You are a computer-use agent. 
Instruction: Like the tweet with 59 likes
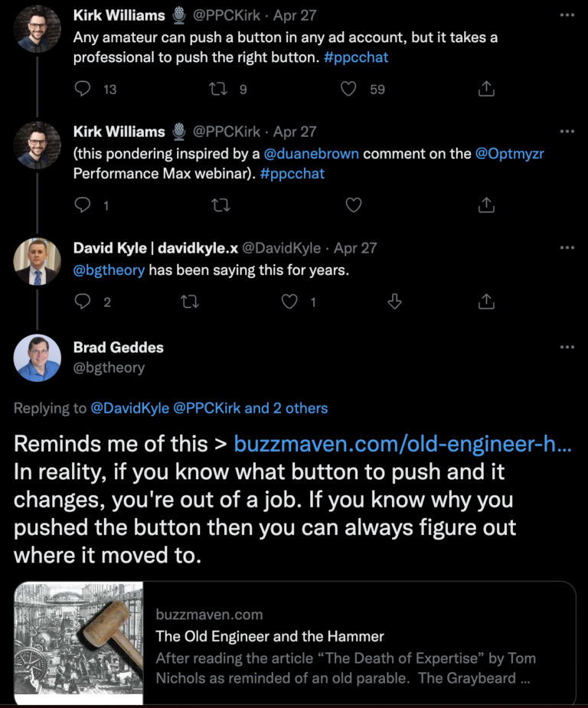pos(348,90)
